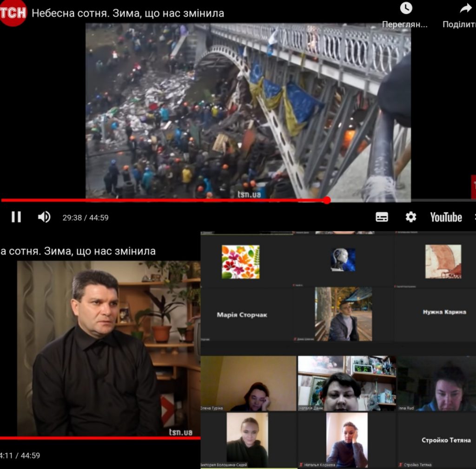The image size is (476, 469).
Task: Open the video title 'Небесна сотня. Зима, що нас змінила'
Action: [x=128, y=13]
